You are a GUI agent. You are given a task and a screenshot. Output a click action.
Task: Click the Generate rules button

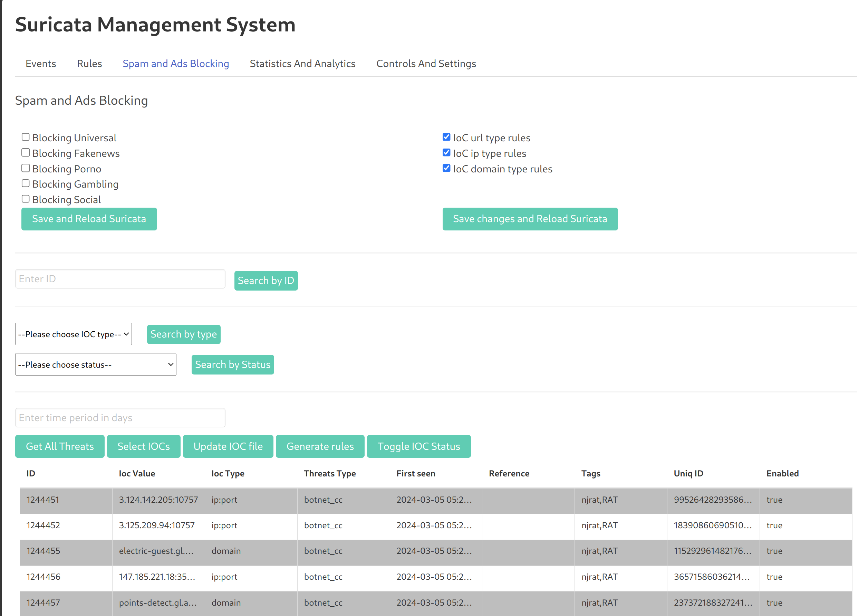(320, 446)
